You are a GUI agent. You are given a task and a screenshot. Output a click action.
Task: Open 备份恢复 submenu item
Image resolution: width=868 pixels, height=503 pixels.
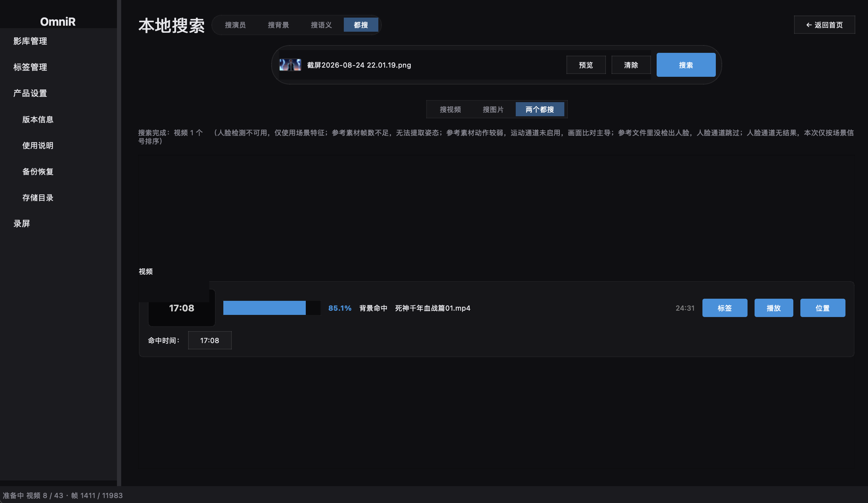click(x=38, y=172)
